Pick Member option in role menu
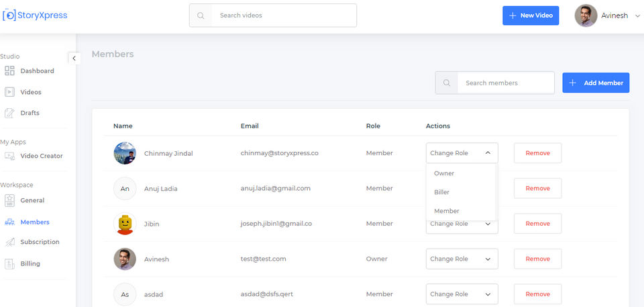Screen dimensions: 644x307 pos(447,211)
